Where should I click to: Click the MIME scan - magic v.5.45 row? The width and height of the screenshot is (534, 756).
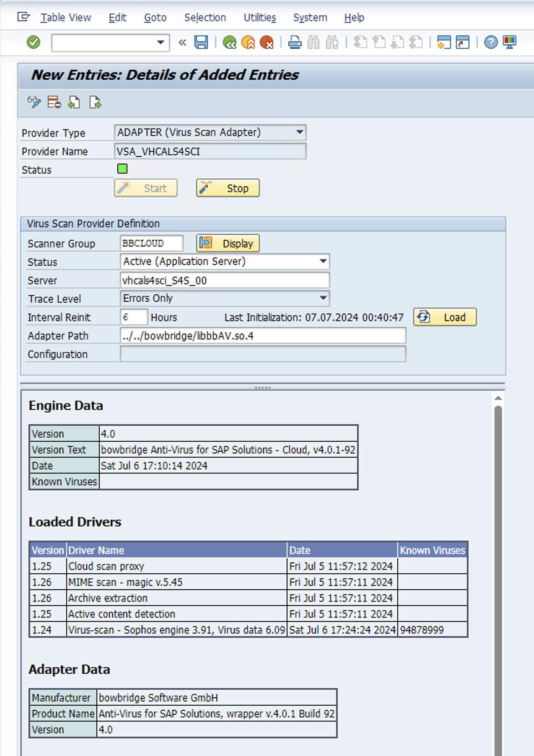(x=249, y=582)
